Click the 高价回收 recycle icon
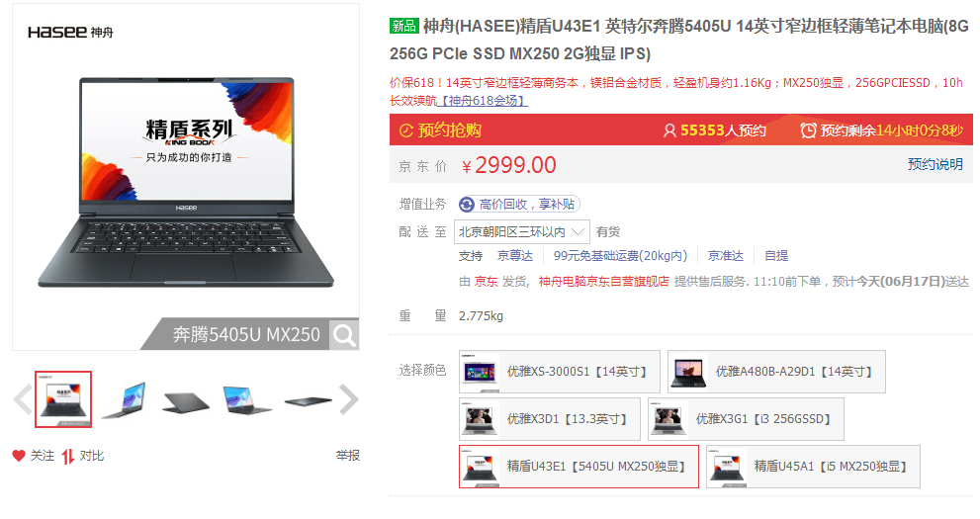Screen dimensions: 980x519 [x=466, y=205]
